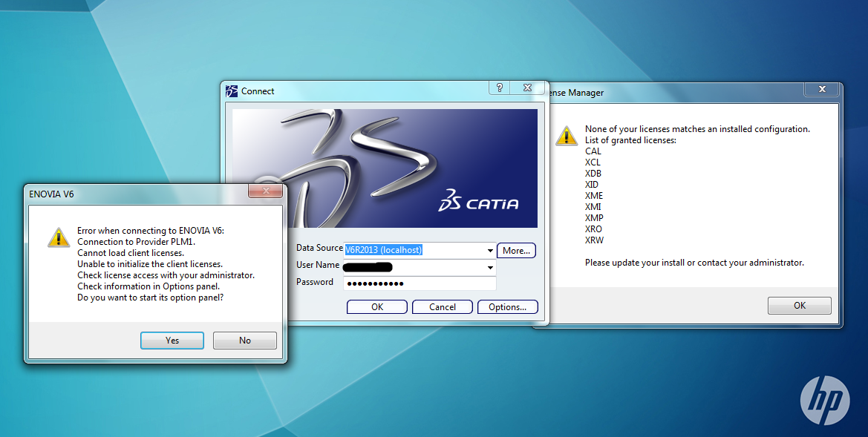Click the More... button beside Data Source

(x=517, y=251)
